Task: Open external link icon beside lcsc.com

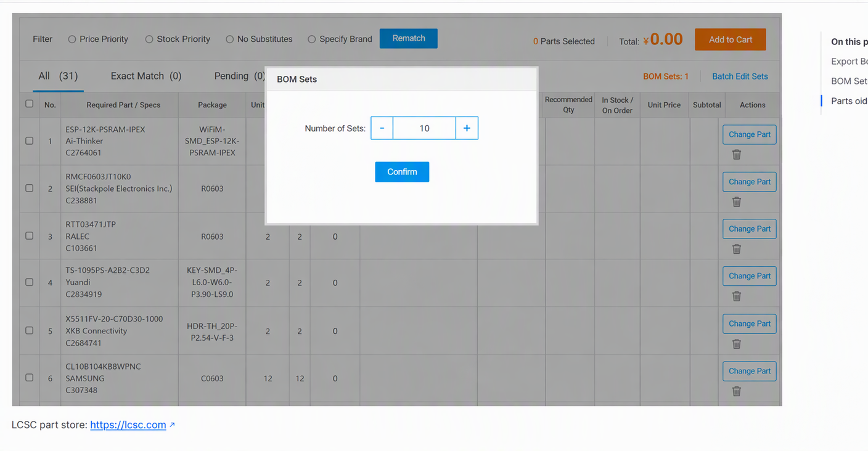Action: pos(172,425)
